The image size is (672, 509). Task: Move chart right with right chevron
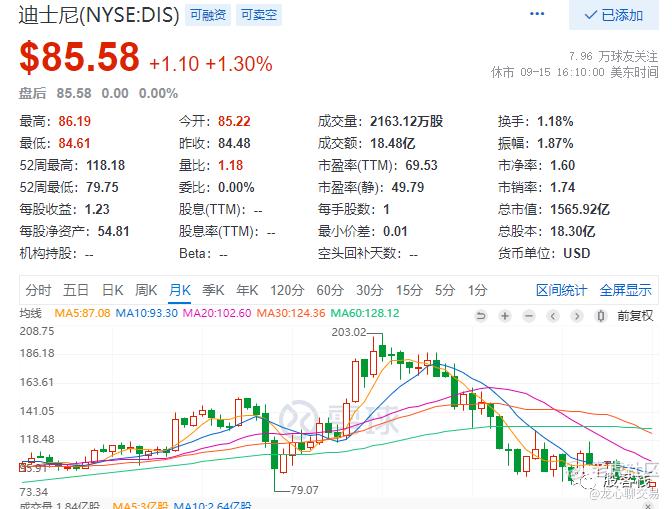577,316
